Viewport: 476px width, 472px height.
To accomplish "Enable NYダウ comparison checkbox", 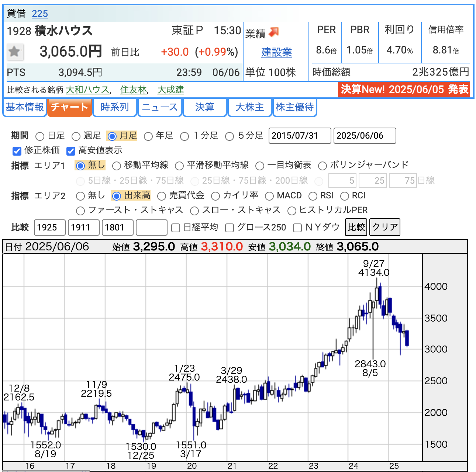I will [x=297, y=228].
